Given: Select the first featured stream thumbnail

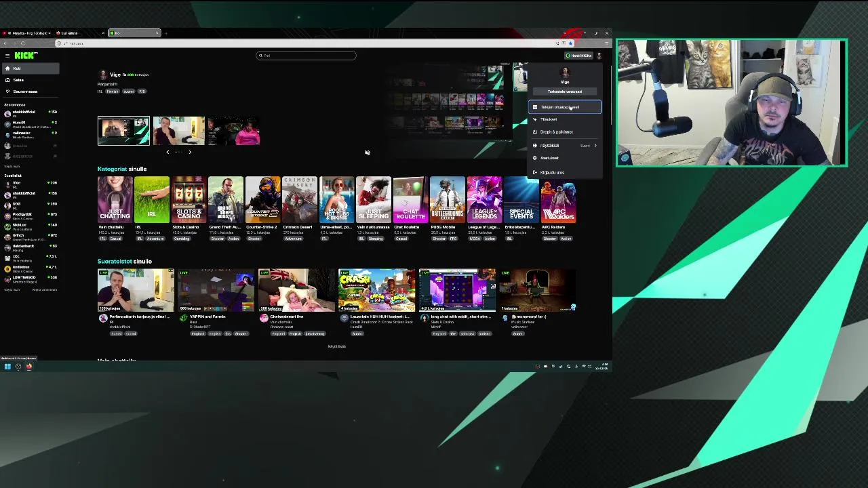Looking at the screenshot, I should coord(123,131).
